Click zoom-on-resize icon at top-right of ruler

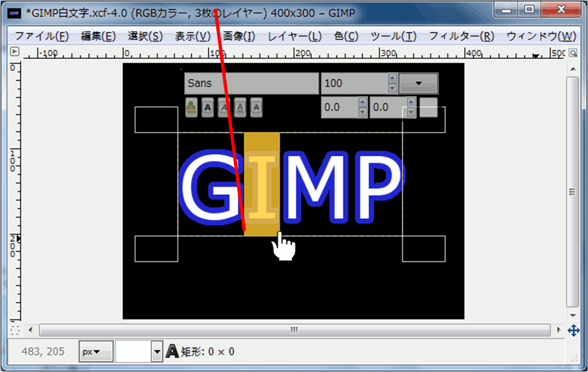573,53
